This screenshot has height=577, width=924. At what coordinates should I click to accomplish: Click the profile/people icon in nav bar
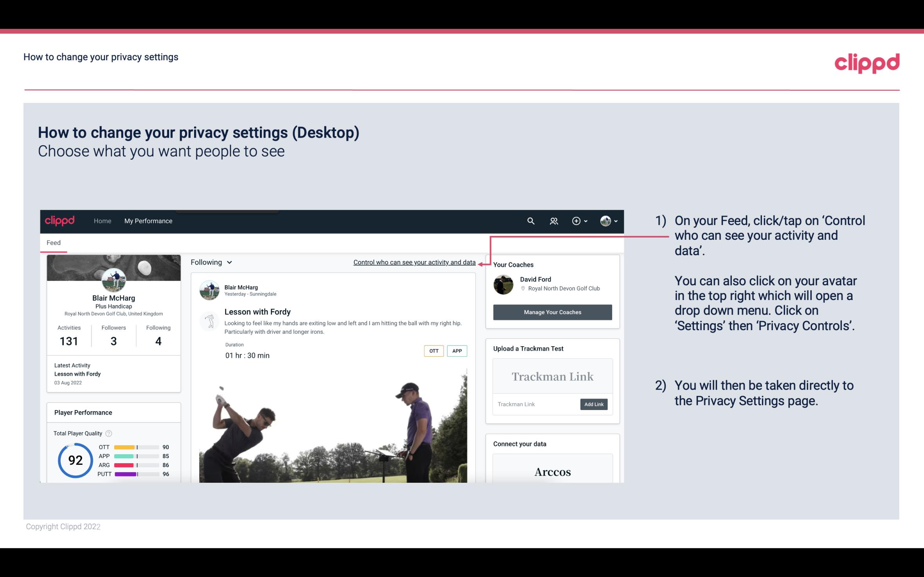[555, 221]
